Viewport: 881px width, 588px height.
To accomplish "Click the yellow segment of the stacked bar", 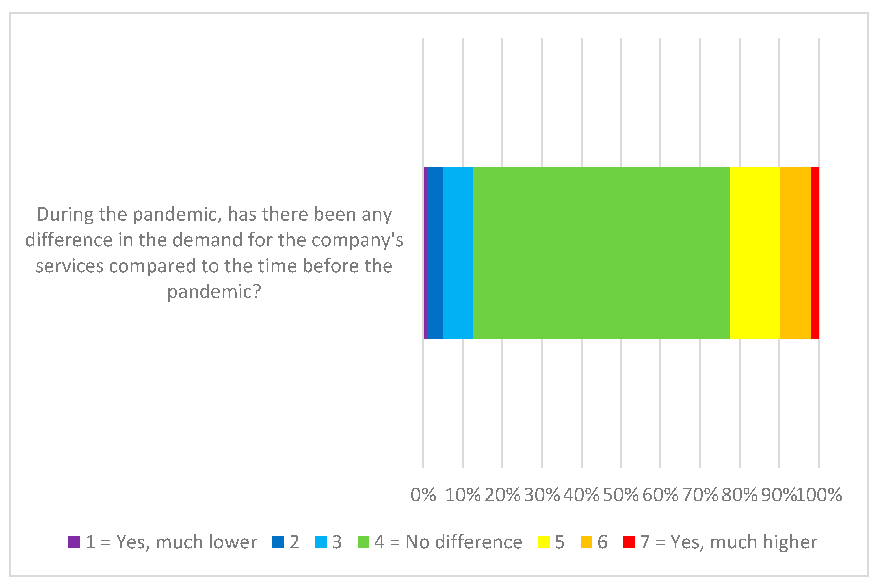I will [754, 253].
